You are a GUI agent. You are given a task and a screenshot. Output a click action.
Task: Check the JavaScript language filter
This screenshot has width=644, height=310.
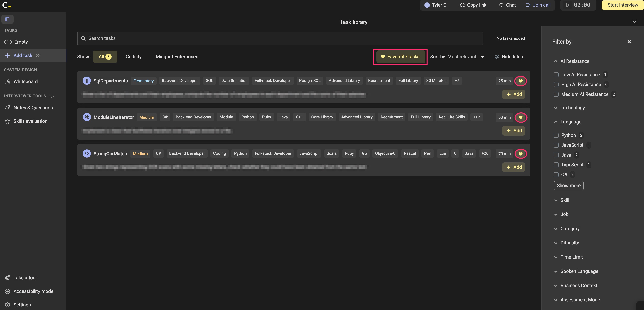(556, 145)
